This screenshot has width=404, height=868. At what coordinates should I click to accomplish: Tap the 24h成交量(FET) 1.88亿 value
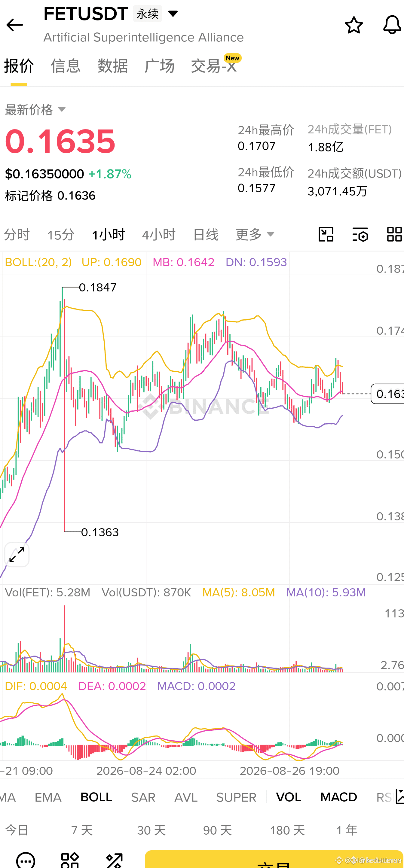(326, 147)
